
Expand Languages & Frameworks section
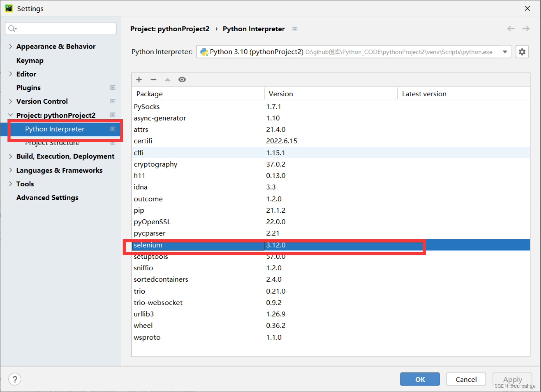coord(11,170)
